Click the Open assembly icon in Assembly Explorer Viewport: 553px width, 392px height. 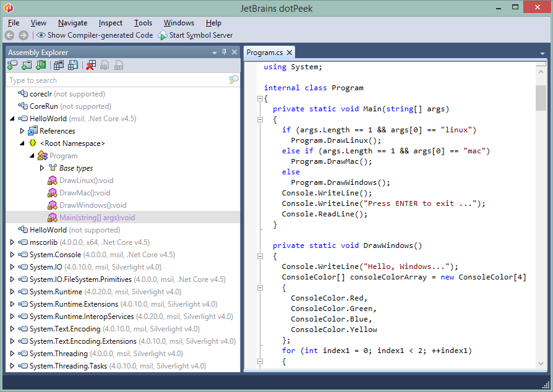tap(12, 65)
